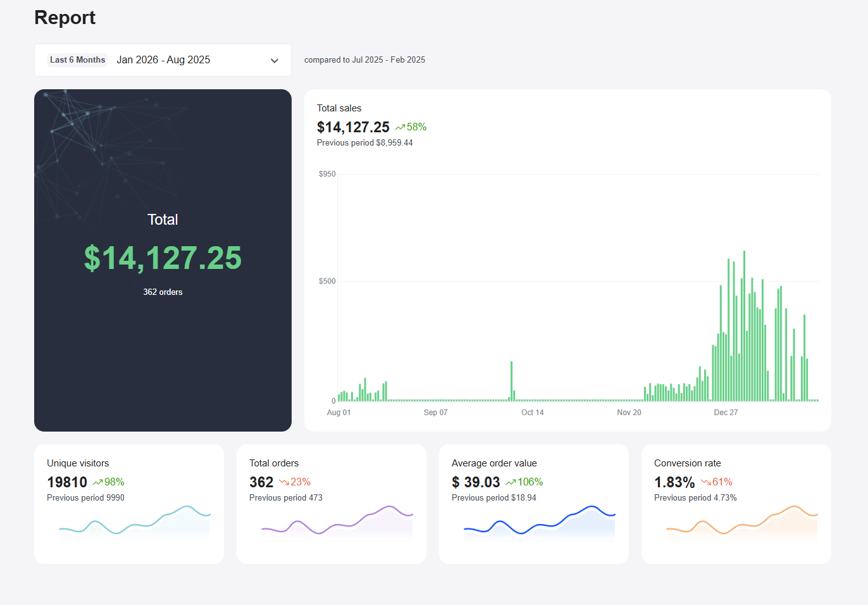Click the red downward trend arrow beside 23%
This screenshot has height=605, width=868.
pos(284,482)
